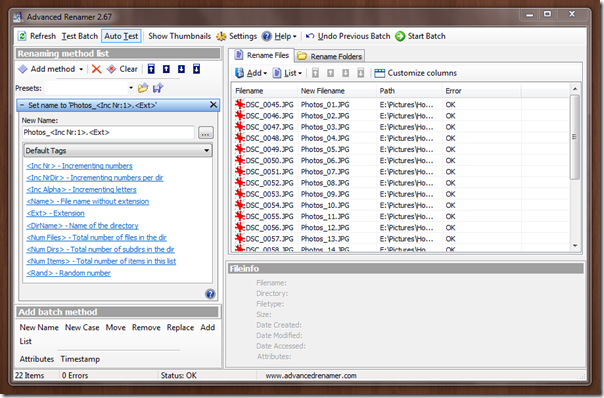The height and width of the screenshot is (398, 604).
Task: Expand the Presets combo box
Action: 131,88
